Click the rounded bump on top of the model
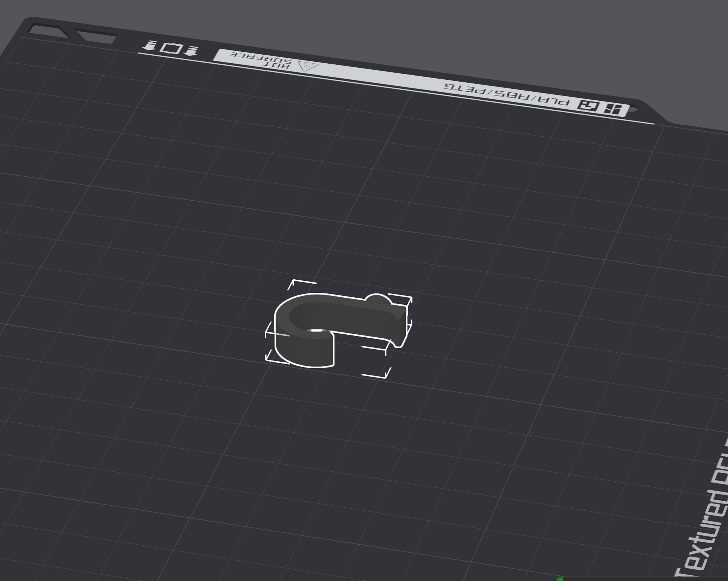728x581 pixels. click(377, 298)
